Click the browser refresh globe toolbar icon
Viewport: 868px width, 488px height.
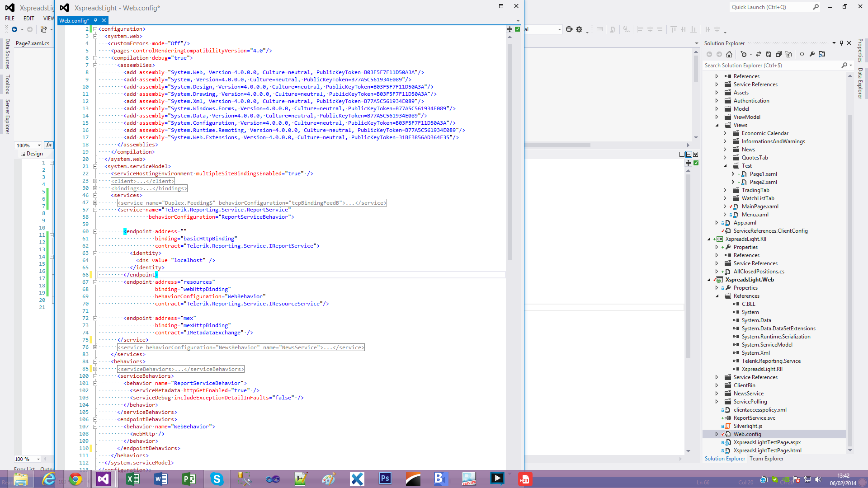tap(569, 29)
